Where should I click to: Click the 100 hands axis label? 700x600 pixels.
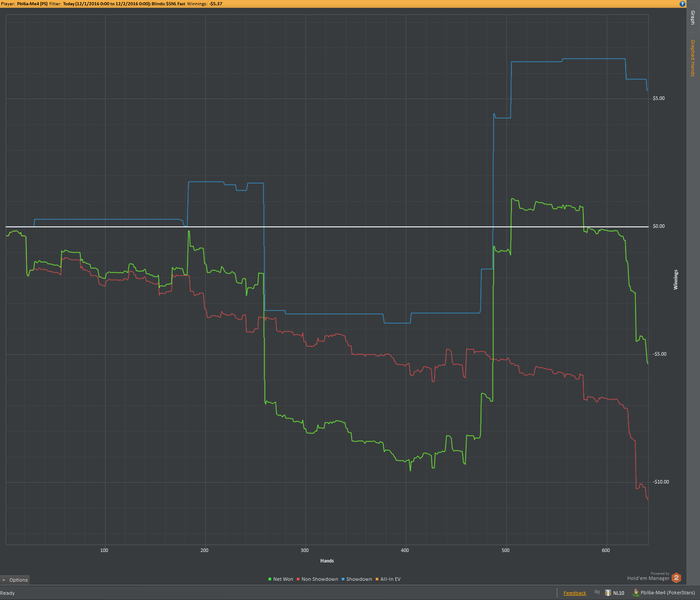(104, 550)
